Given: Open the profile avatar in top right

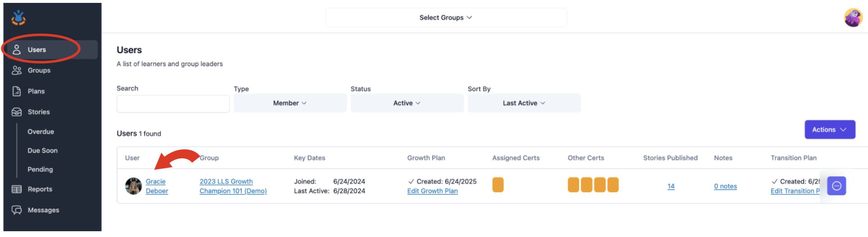Looking at the screenshot, I should [853, 18].
